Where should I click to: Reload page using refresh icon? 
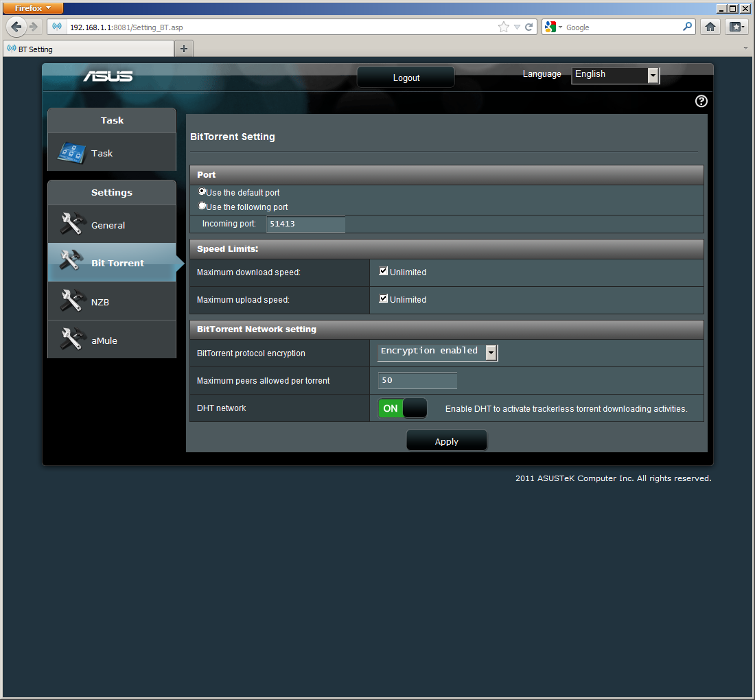coord(529,27)
